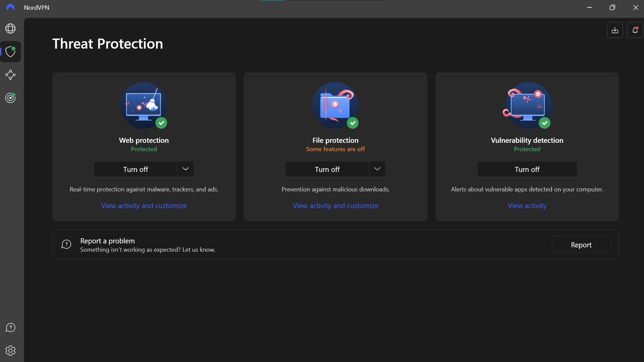Click the Report a problem question icon
The image size is (644, 362).
click(66, 244)
